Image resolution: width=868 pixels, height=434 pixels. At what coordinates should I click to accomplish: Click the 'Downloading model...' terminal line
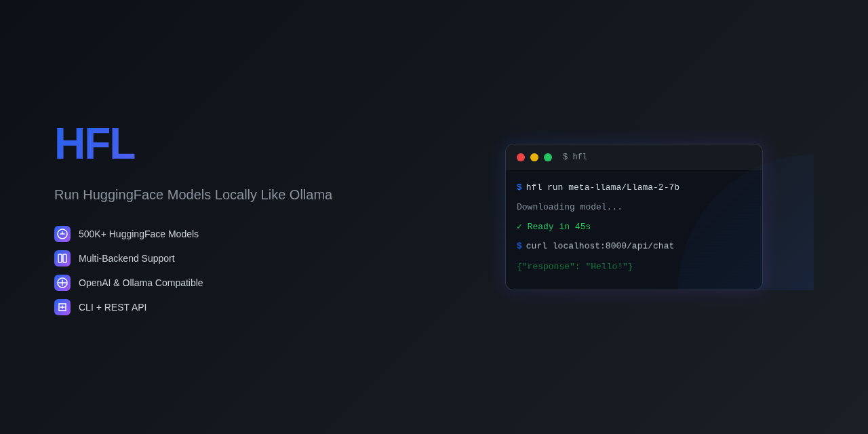pos(570,208)
